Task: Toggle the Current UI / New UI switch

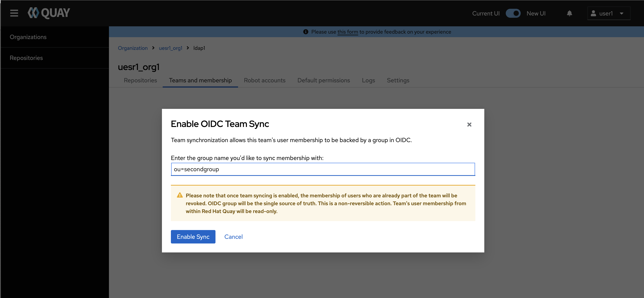Action: click(513, 13)
